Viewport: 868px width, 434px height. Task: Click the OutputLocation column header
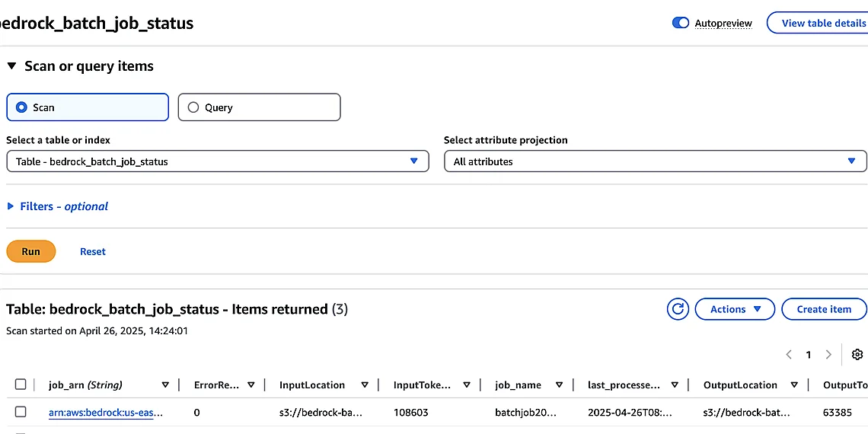740,385
